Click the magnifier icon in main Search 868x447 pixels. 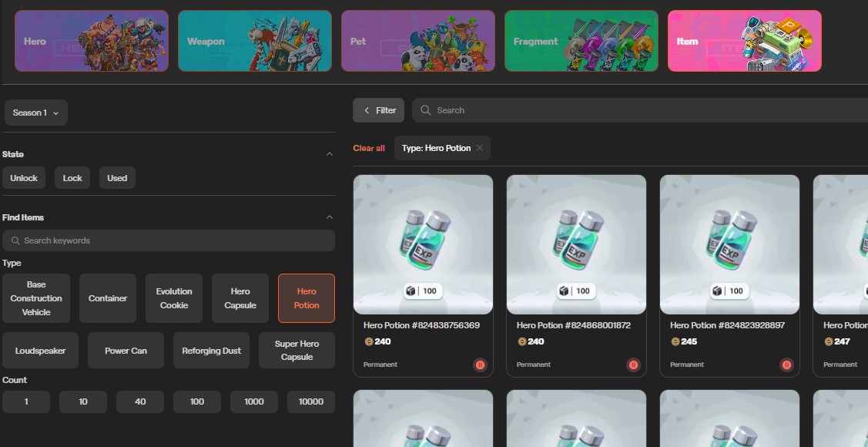(x=426, y=110)
